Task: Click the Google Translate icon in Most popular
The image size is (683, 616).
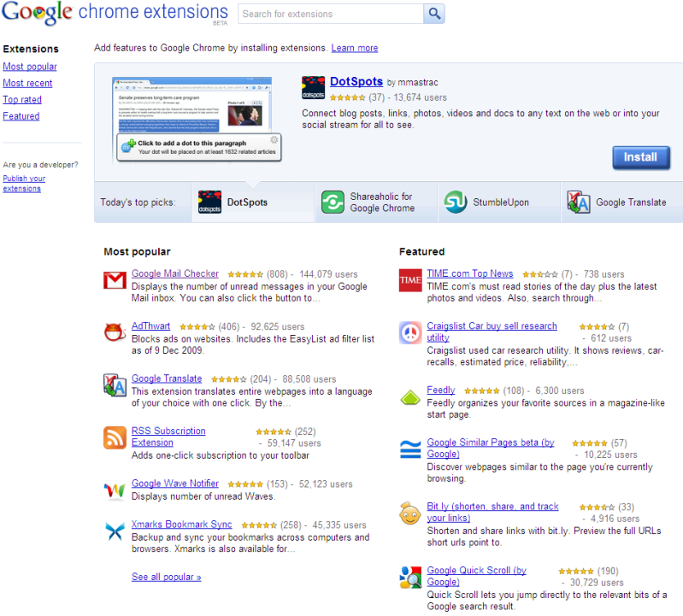Action: [x=115, y=384]
